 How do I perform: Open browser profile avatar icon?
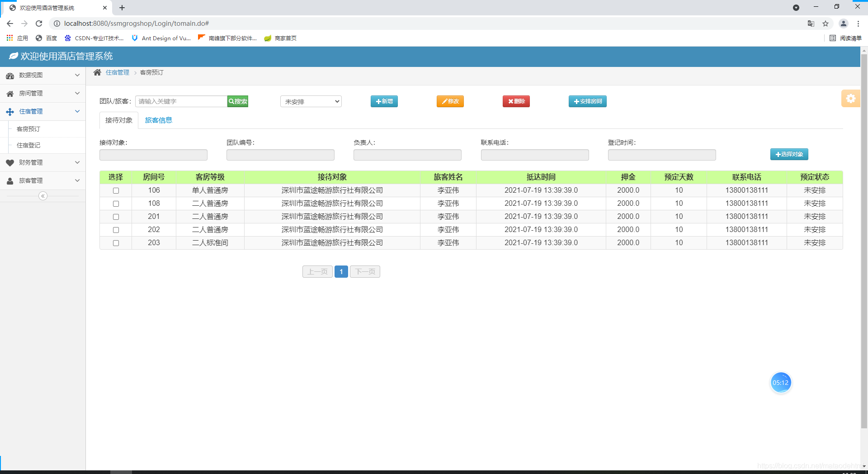(x=843, y=24)
